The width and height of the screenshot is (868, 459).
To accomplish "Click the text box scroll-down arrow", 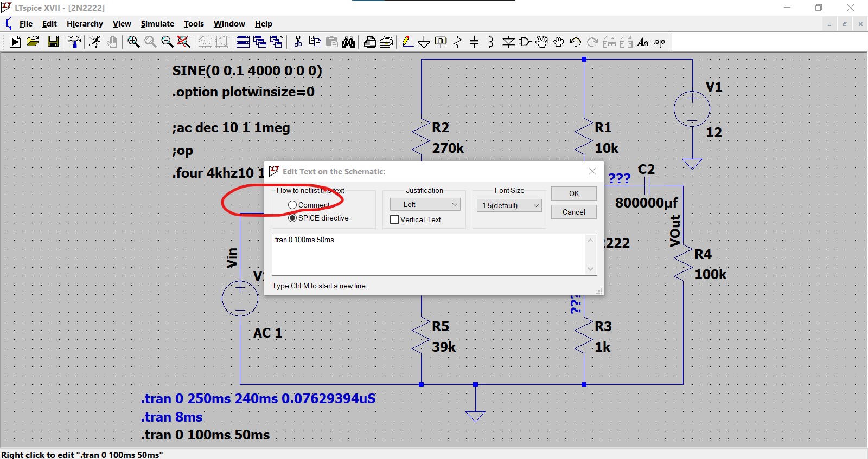I will (x=590, y=269).
